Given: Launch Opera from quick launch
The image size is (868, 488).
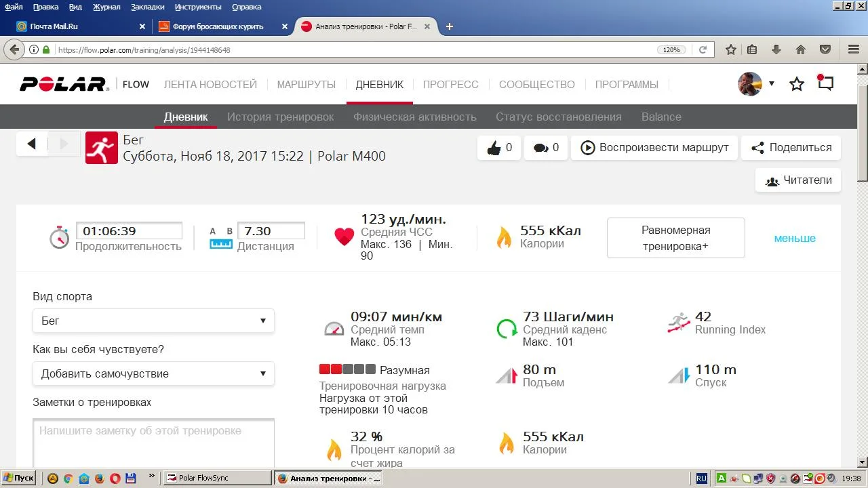Looking at the screenshot, I should point(115,478).
